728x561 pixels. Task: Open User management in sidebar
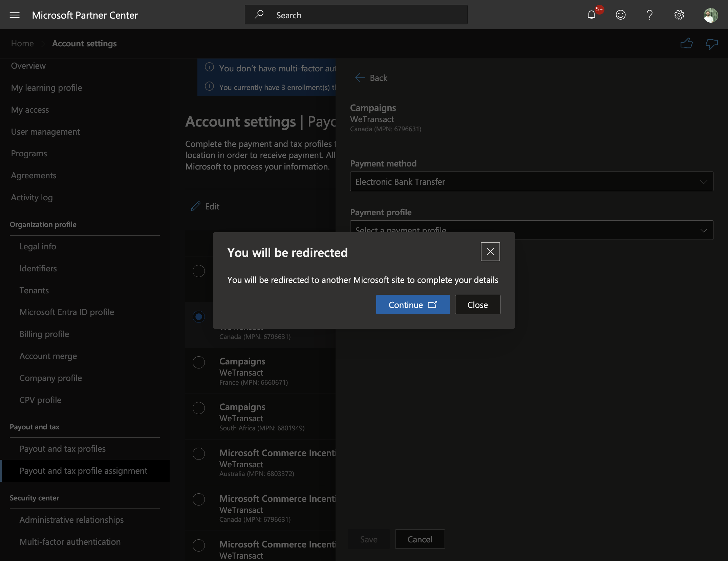click(x=45, y=132)
